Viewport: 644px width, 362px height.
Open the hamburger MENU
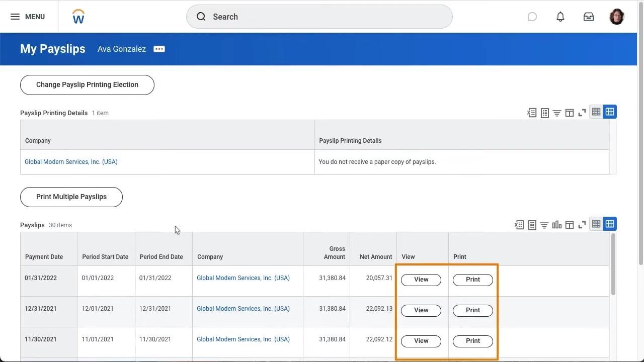tap(28, 17)
